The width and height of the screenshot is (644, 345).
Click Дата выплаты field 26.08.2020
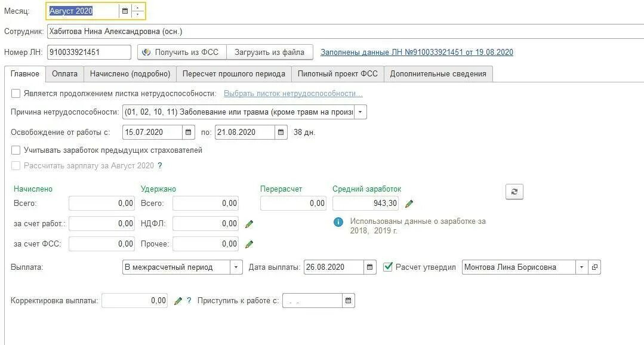pos(334,267)
